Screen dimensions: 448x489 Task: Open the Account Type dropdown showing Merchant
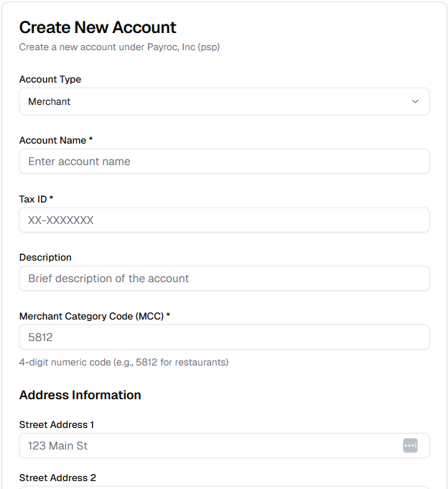tap(215, 102)
